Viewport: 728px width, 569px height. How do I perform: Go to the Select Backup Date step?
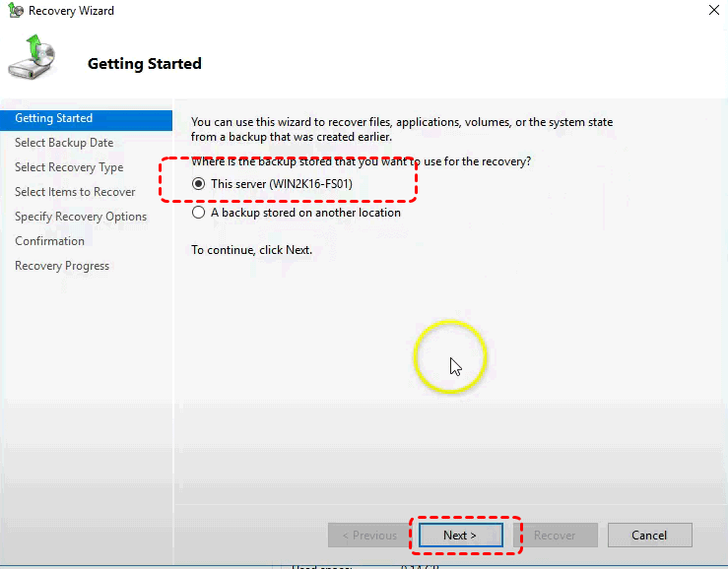click(x=64, y=143)
